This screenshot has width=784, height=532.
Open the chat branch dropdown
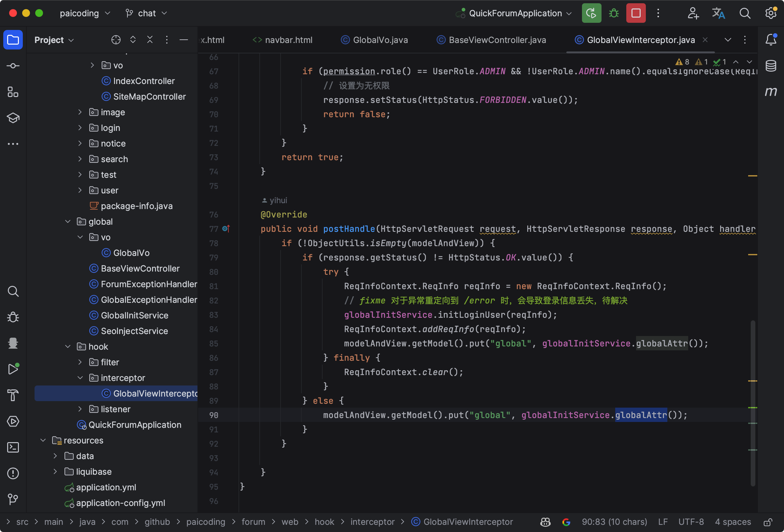147,13
